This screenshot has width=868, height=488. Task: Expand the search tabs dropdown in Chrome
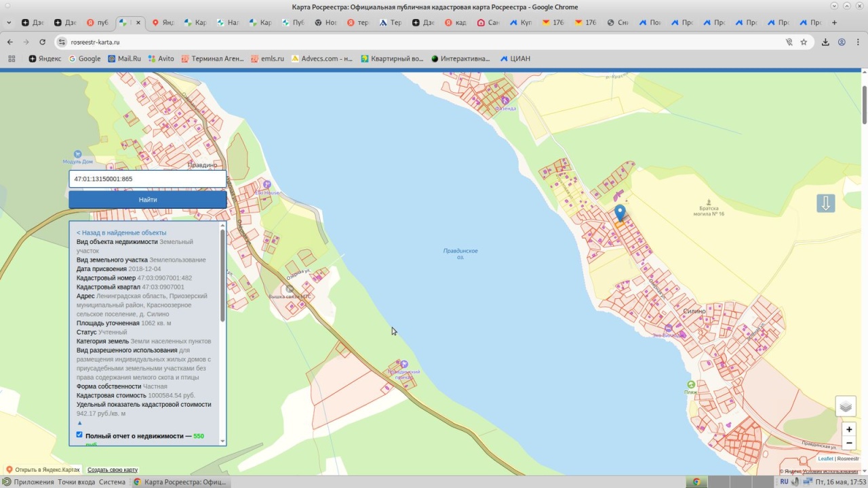coord(9,22)
